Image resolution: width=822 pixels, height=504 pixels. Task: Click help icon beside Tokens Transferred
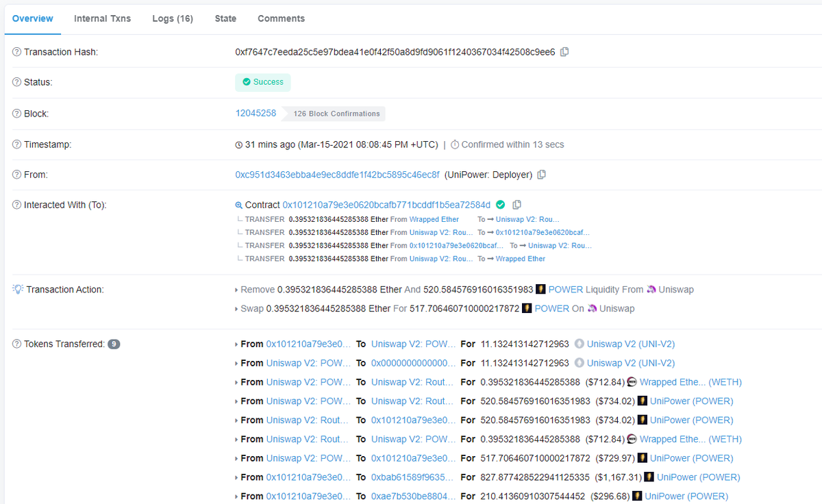click(x=17, y=344)
